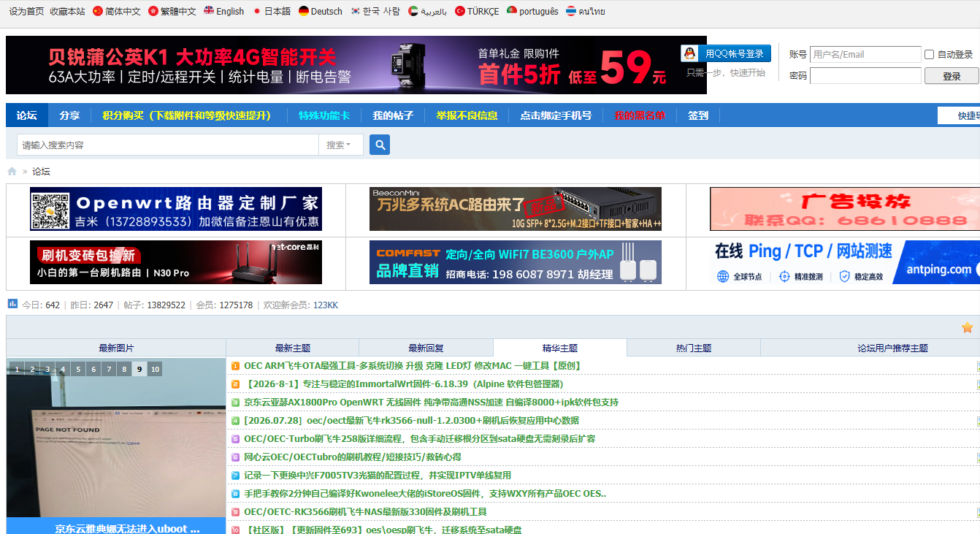This screenshot has height=534, width=980.
Task: Jump to slide 10 in the slideshow
Action: point(155,370)
